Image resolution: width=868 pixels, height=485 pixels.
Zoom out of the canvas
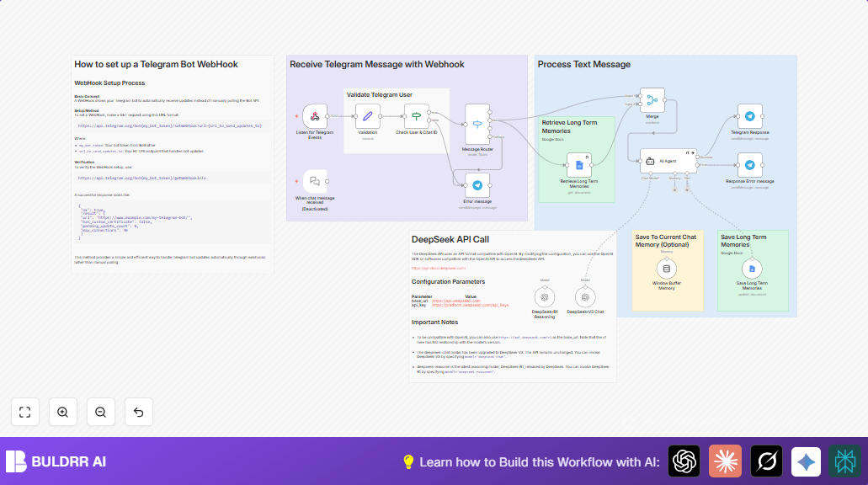[x=101, y=412]
